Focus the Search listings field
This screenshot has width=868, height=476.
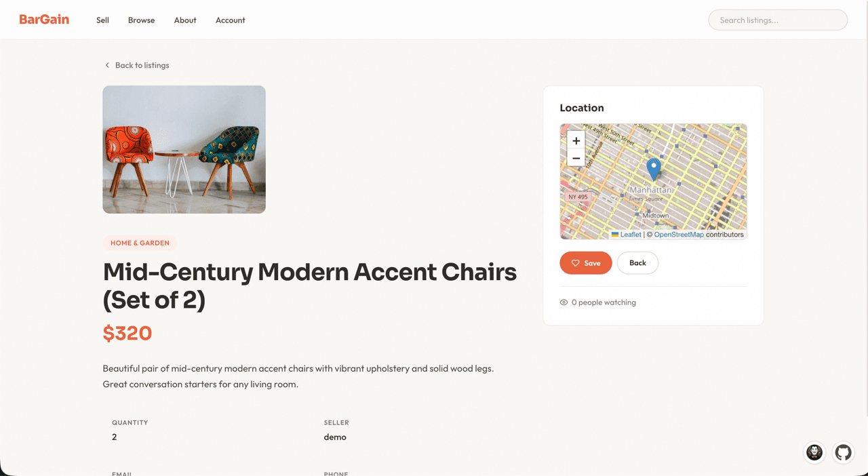click(778, 20)
